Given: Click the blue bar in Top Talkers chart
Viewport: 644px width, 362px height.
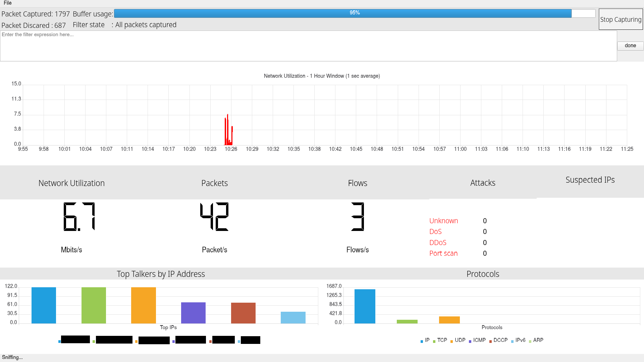Looking at the screenshot, I should tap(44, 305).
